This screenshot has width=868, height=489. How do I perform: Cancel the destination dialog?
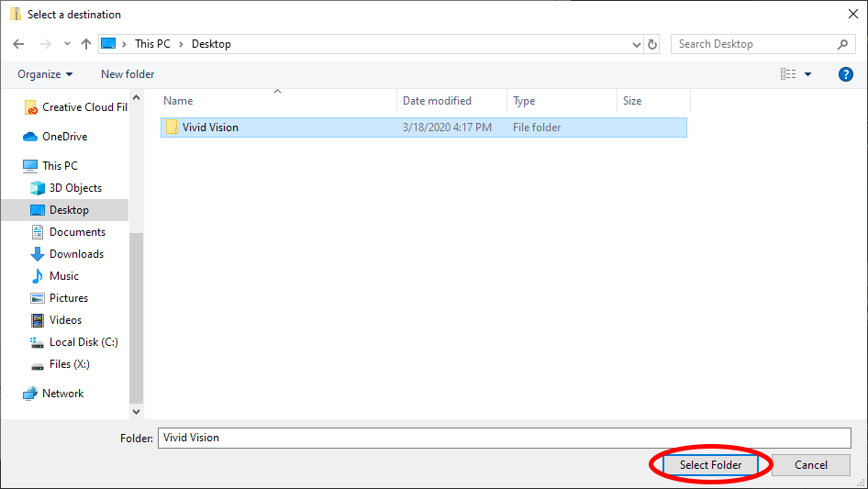(x=811, y=464)
